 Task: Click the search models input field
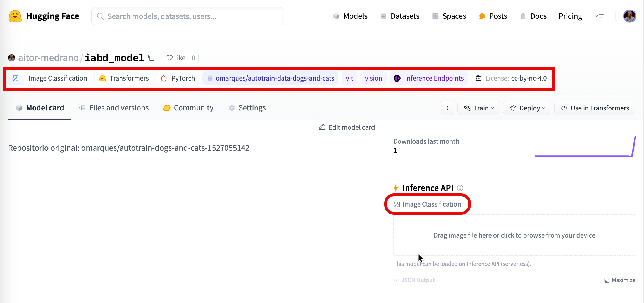pyautogui.click(x=188, y=16)
